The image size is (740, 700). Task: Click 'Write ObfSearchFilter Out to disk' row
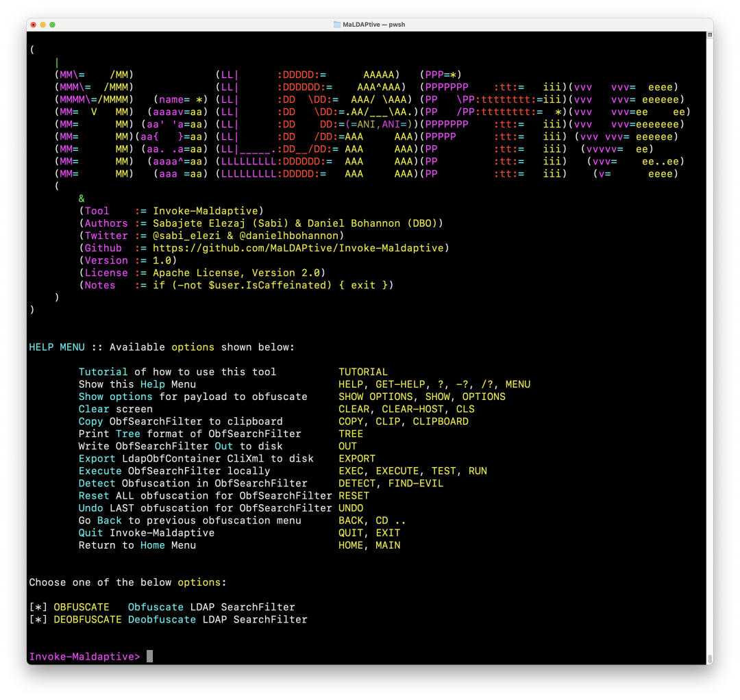181,446
